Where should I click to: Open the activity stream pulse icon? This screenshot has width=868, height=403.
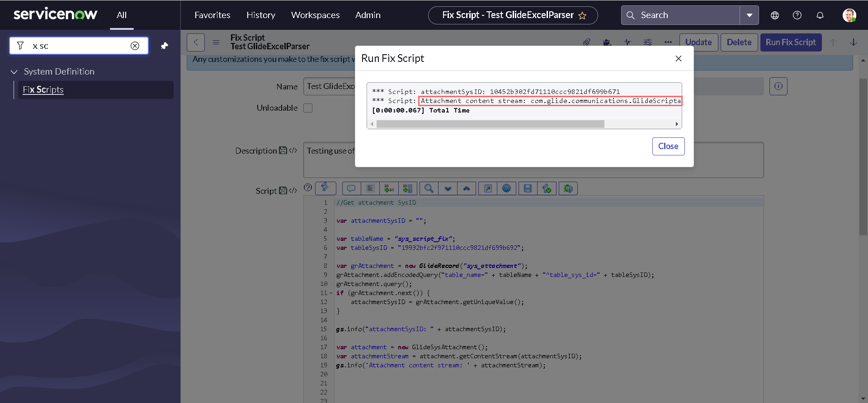point(627,42)
